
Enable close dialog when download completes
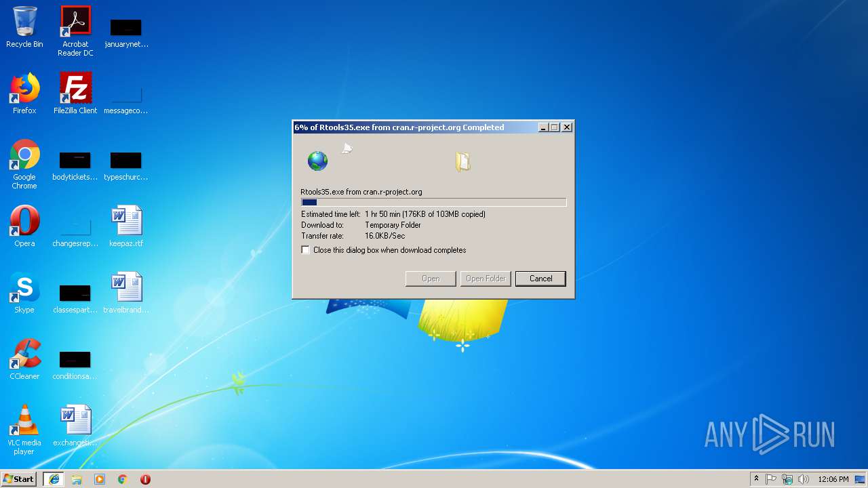306,250
